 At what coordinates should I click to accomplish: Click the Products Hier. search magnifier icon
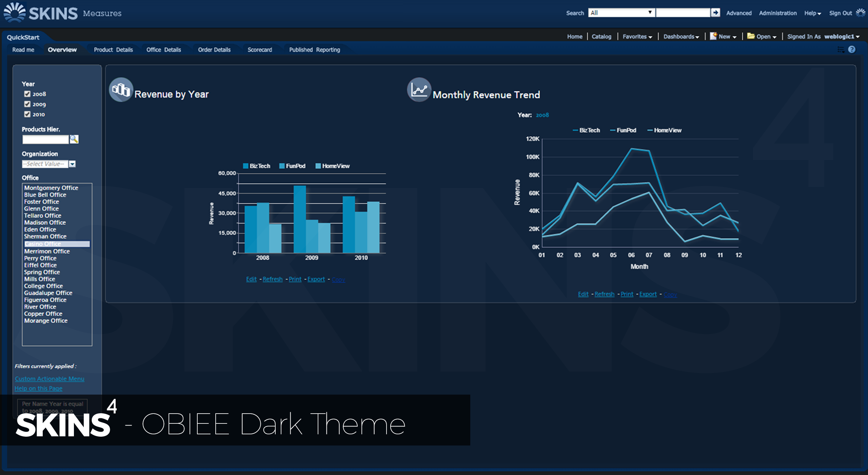[74, 139]
